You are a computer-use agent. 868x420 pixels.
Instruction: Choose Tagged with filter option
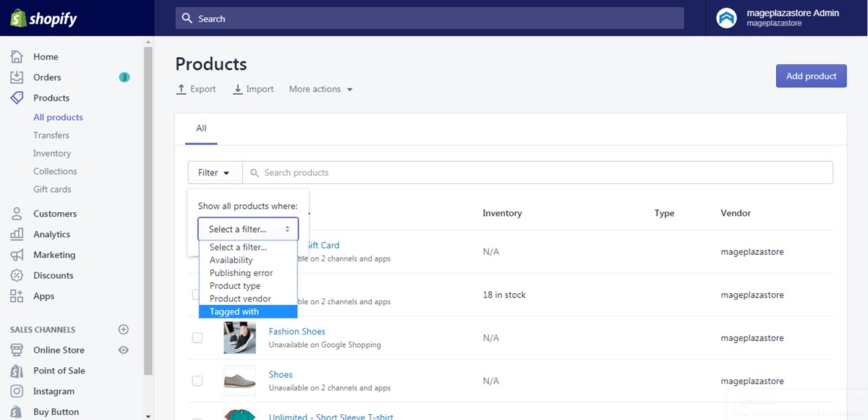point(248,311)
